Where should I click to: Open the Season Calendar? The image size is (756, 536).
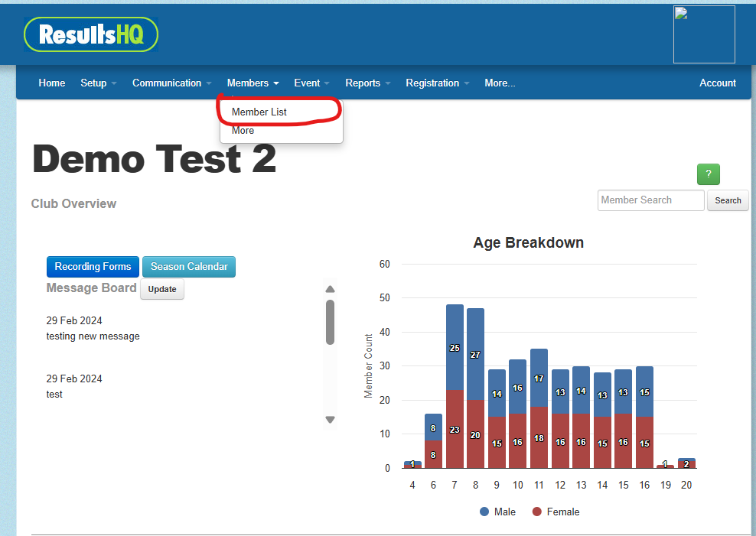tap(189, 267)
